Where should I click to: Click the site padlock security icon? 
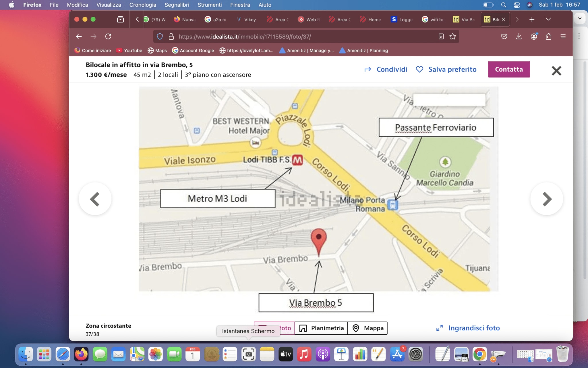171,37
